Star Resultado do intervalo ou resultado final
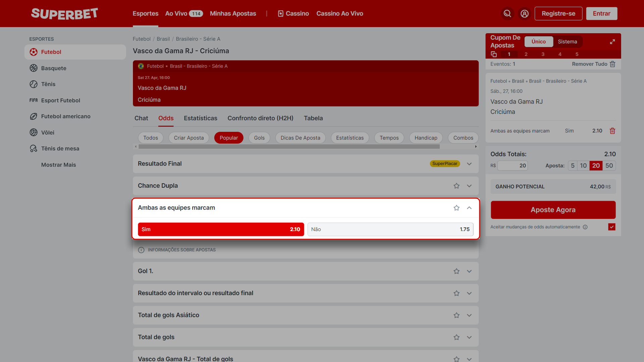Viewport: 644px width, 362px height. pyautogui.click(x=457, y=293)
